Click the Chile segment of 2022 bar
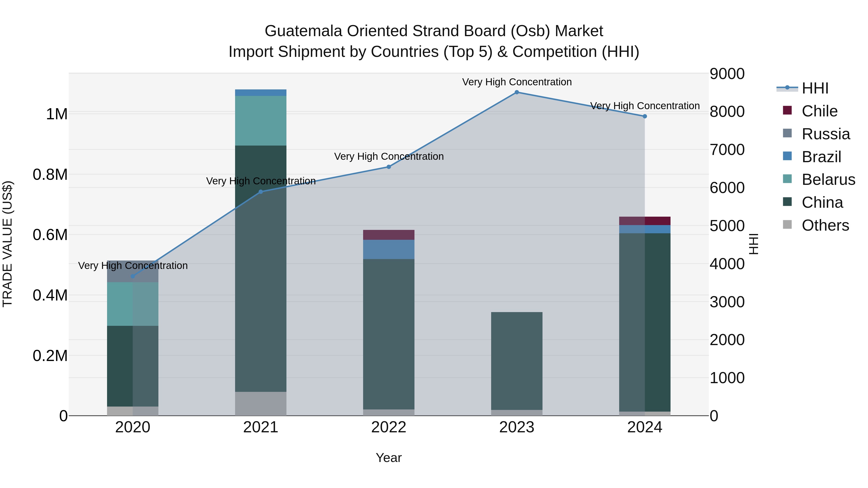868x488 pixels. pos(389,235)
